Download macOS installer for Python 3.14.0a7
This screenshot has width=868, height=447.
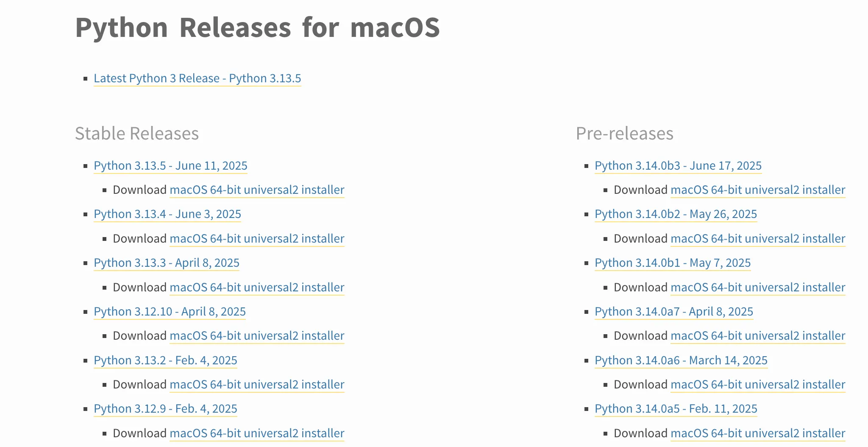point(757,335)
